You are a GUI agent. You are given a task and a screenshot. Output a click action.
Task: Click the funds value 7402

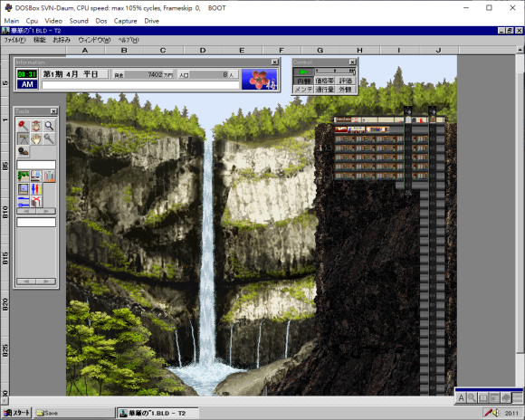156,75
